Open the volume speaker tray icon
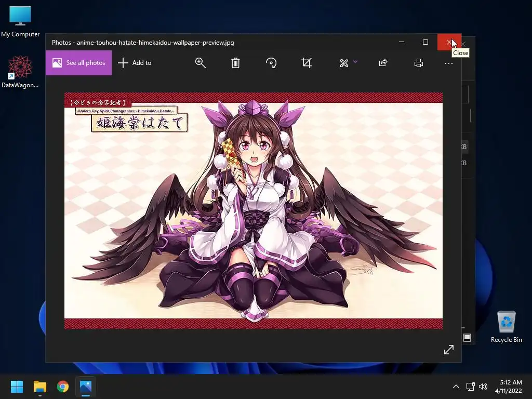Image resolution: width=532 pixels, height=399 pixels. [x=483, y=387]
